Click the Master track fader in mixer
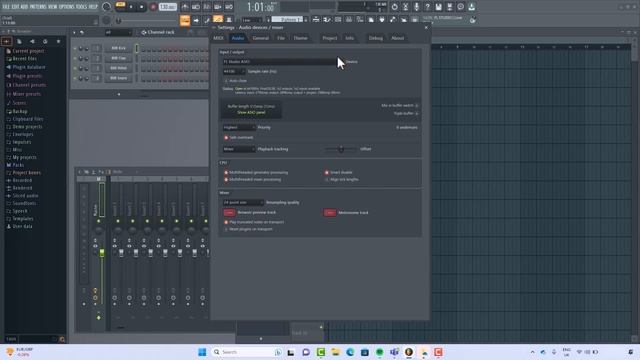Image resolution: width=640 pixels, height=360 pixels. click(102, 253)
